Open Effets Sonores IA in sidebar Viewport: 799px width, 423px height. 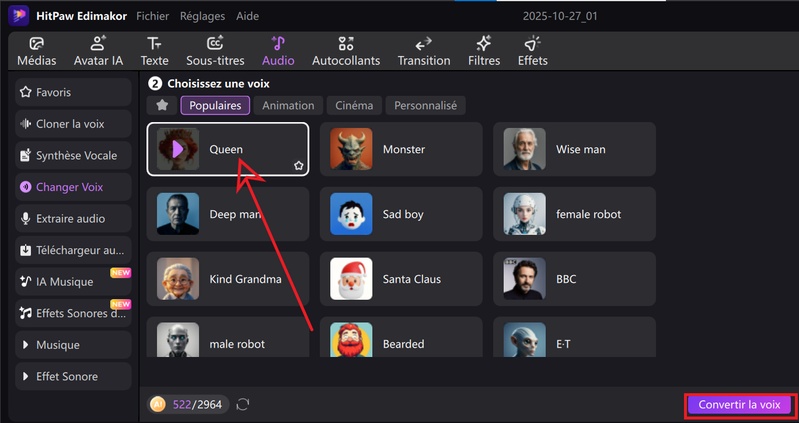(x=73, y=313)
